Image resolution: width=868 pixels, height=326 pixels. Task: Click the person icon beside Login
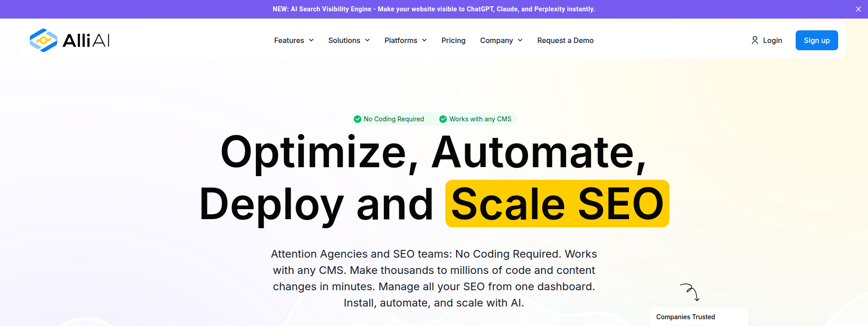(x=754, y=40)
